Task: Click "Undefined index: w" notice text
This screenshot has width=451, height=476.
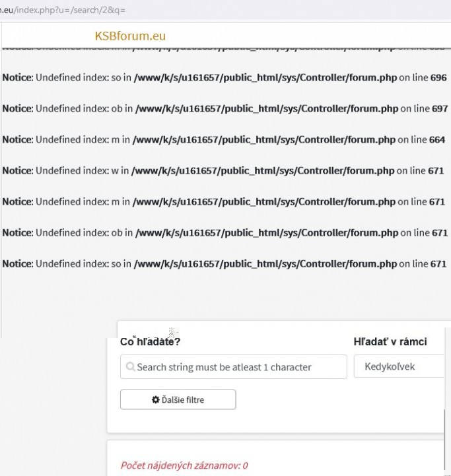Action: coord(73,170)
